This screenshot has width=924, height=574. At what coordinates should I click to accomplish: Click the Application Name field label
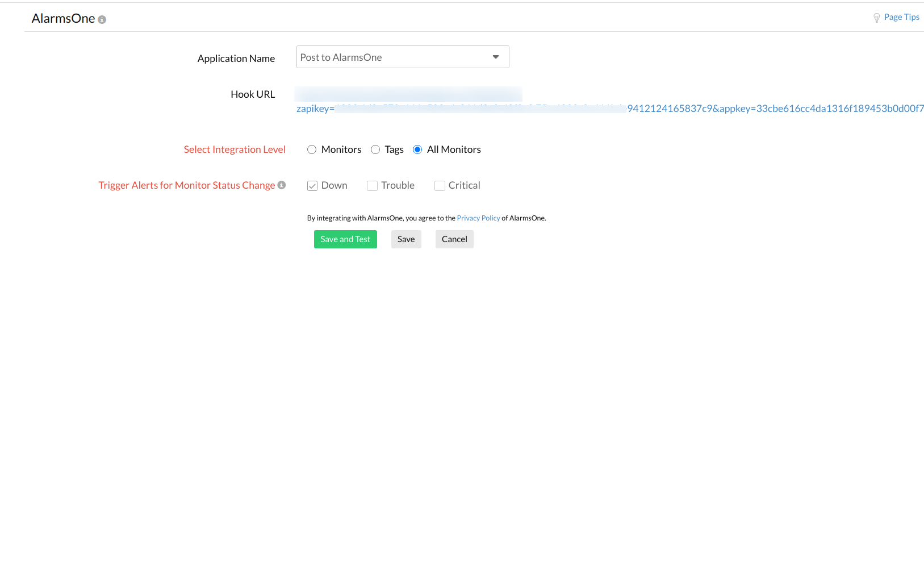pos(236,59)
